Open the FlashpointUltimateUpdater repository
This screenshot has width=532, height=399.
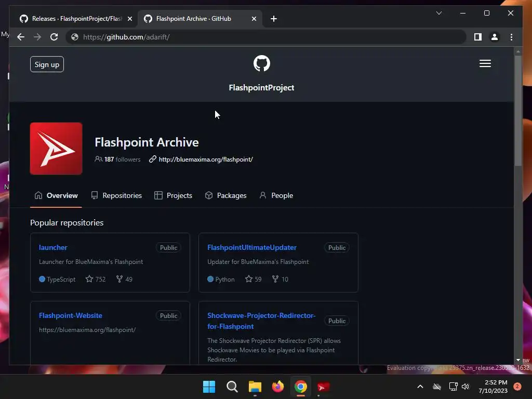pyautogui.click(x=252, y=247)
